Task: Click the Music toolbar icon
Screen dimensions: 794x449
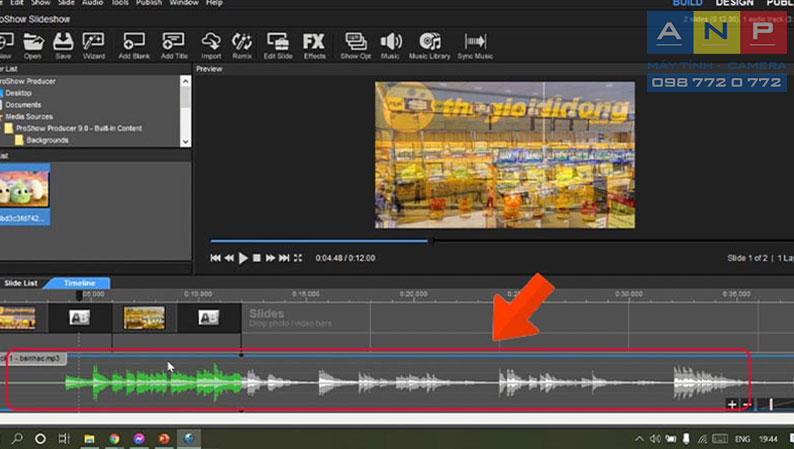Action: [x=390, y=46]
